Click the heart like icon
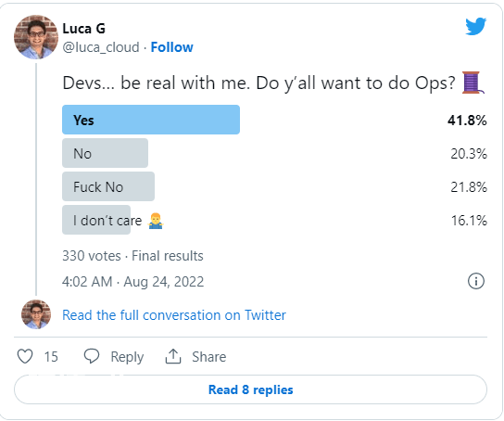The width and height of the screenshot is (504, 421). (25, 356)
